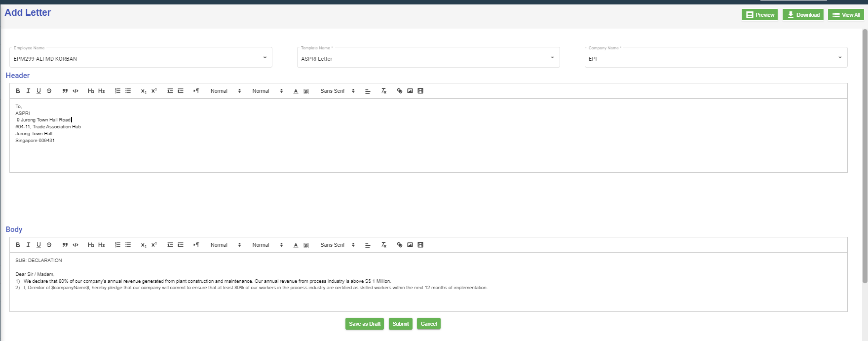Insert a link via Header toolbar

coord(400,91)
